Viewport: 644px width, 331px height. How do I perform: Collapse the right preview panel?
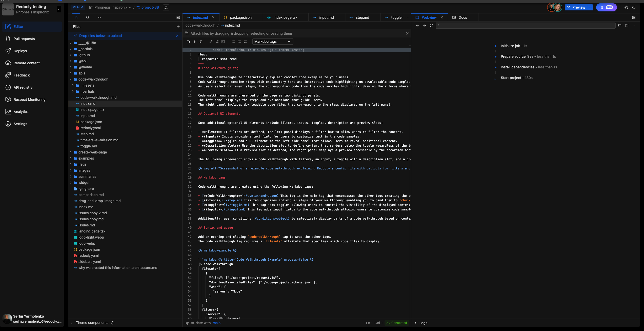(634, 17)
